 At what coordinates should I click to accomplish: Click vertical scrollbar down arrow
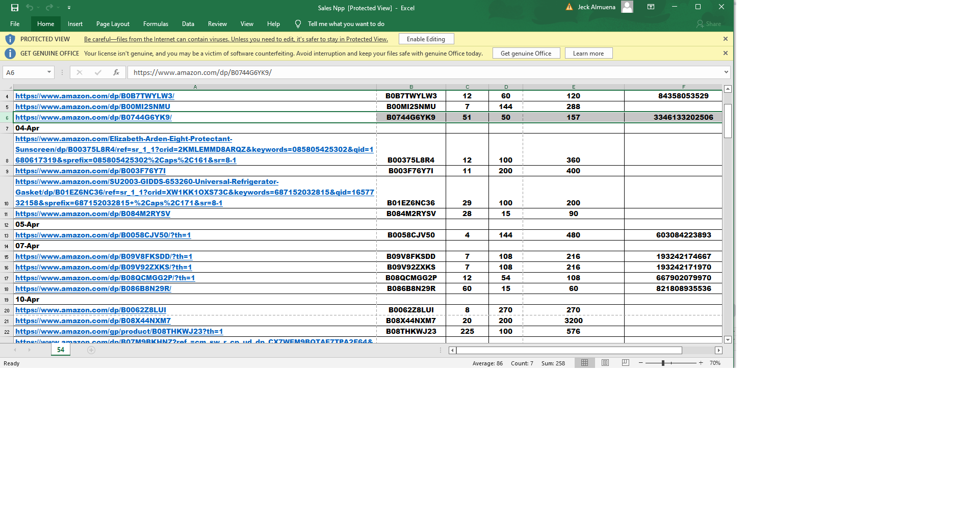pyautogui.click(x=728, y=339)
